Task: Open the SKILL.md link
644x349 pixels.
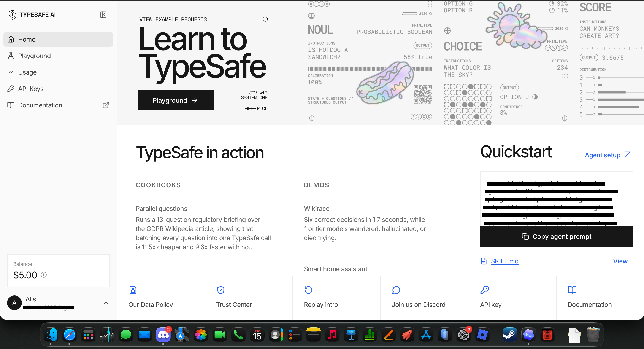Action: [504, 261]
